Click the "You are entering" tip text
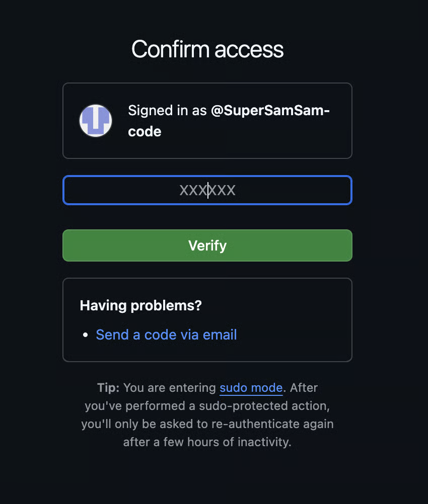The height and width of the screenshot is (504, 428). click(170, 388)
